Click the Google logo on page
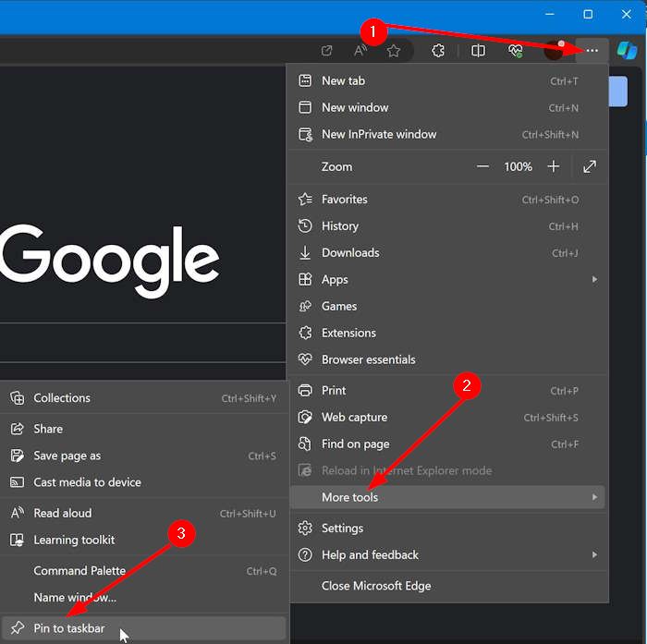This screenshot has width=647, height=644. 110,261
